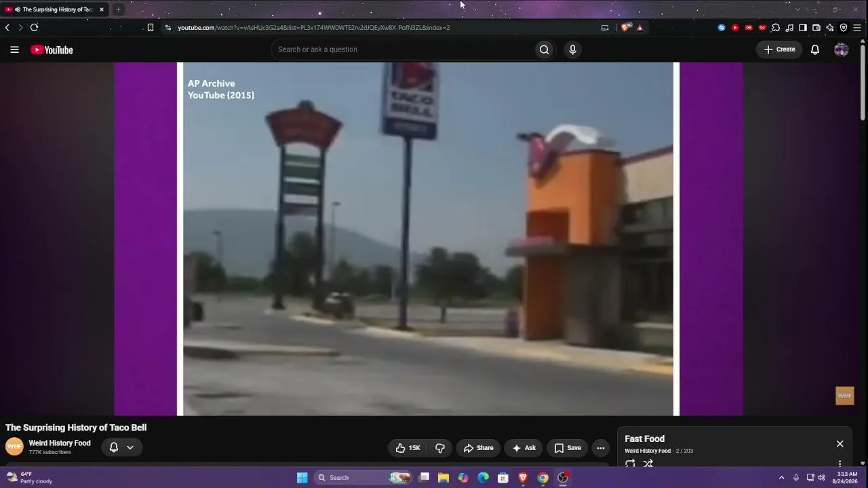This screenshot has height=488, width=868.
Task: Open Brave VPN shield button
Action: pyautogui.click(x=844, y=28)
